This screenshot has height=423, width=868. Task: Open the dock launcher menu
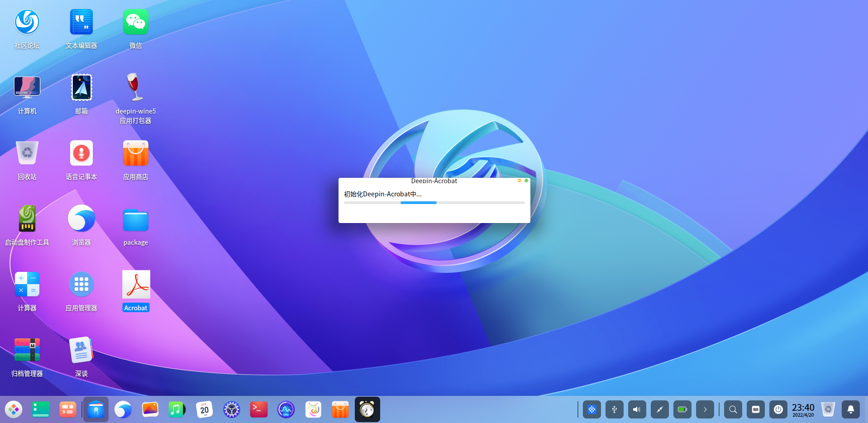[x=14, y=410]
